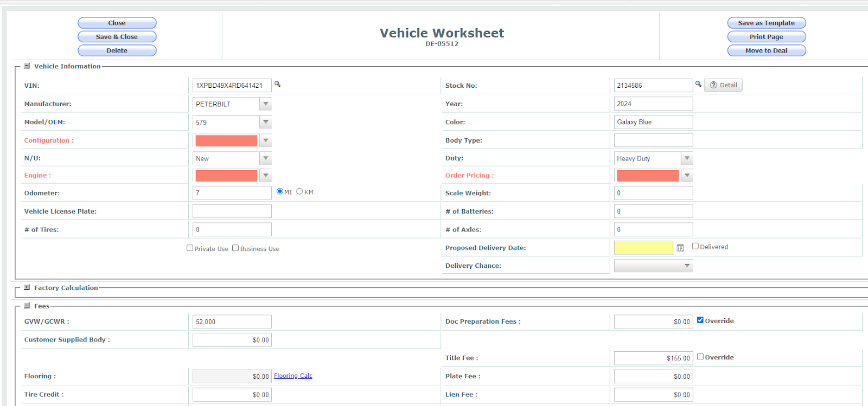Screen dimensions: 868x406
Task: Click the Lien Fee amount field
Action: (x=653, y=395)
